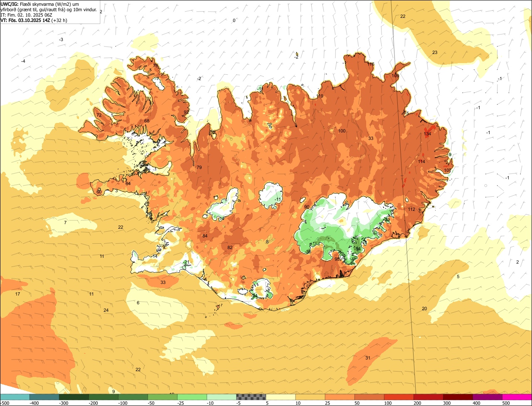The image size is (532, 406).
Task: Click legend swatch between -25 and -10
Action: [x=192, y=397]
